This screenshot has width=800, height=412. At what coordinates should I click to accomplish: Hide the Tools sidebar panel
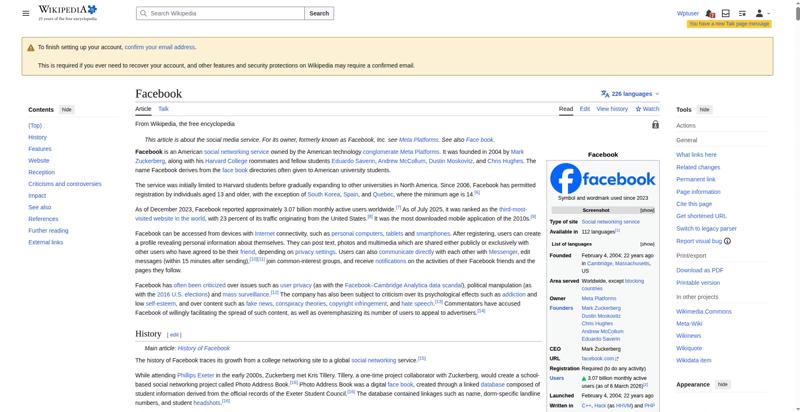pos(704,110)
